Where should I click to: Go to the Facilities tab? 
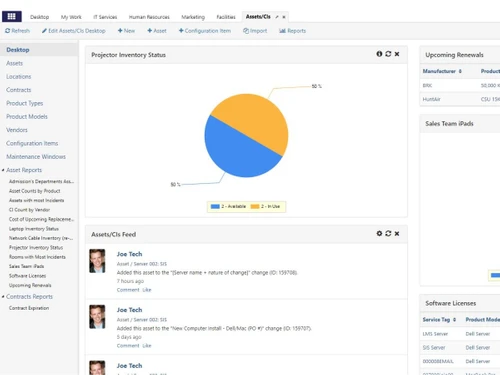[226, 17]
